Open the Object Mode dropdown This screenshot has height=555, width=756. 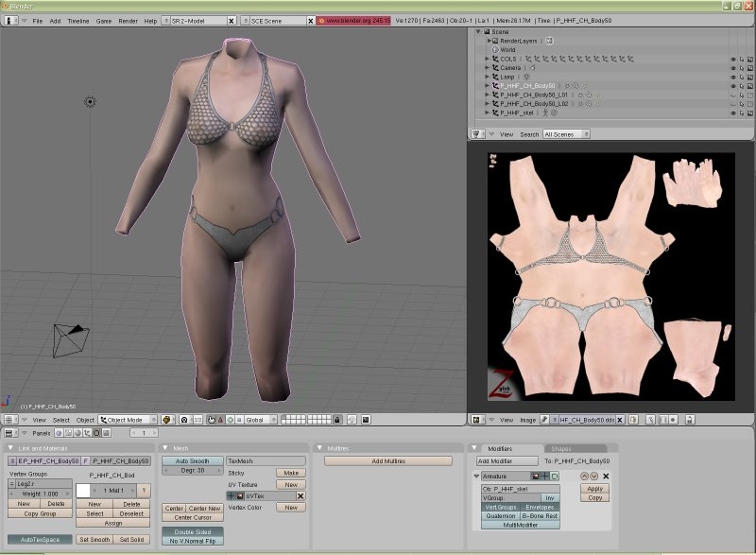tap(128, 419)
